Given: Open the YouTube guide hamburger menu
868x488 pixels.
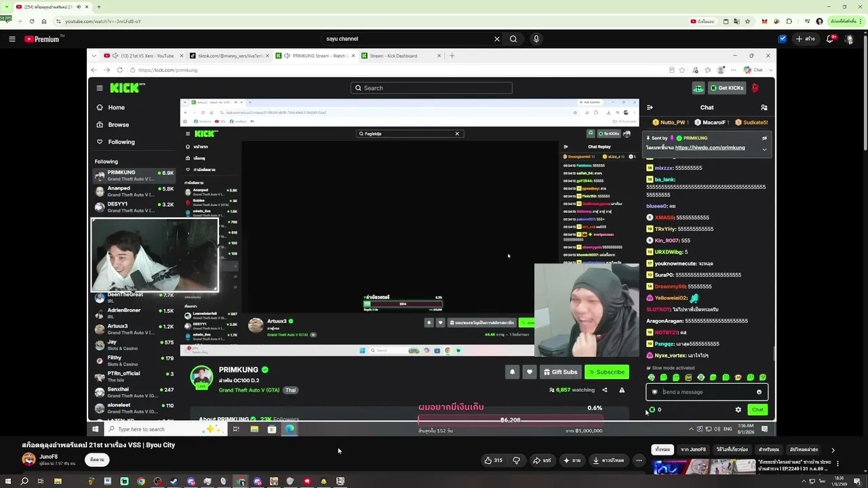Looking at the screenshot, I should pyautogui.click(x=12, y=39).
